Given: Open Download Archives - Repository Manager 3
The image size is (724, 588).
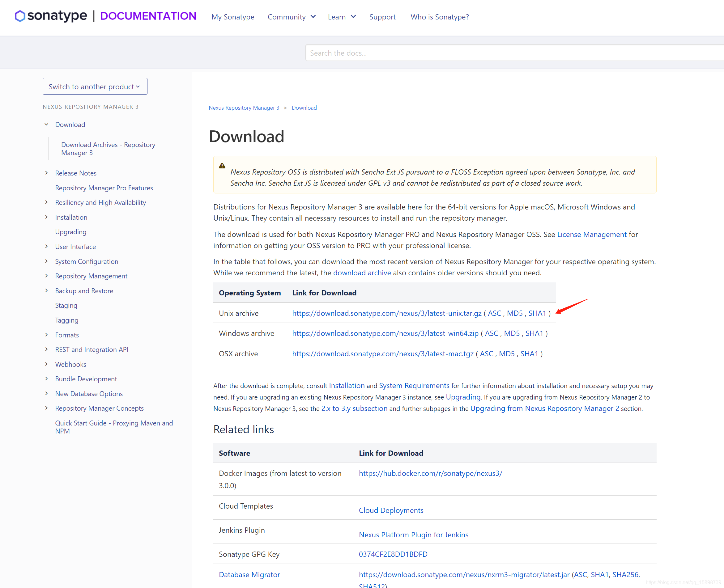Looking at the screenshot, I should [x=108, y=149].
